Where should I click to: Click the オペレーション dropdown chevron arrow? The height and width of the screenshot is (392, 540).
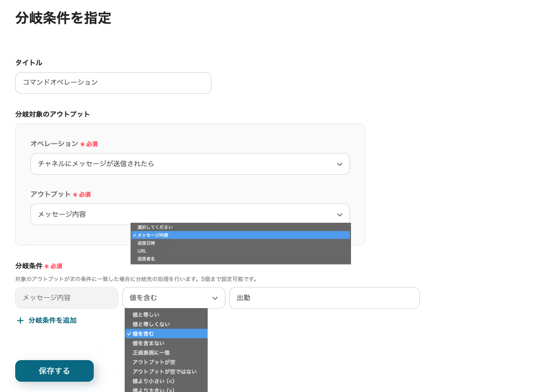(339, 164)
